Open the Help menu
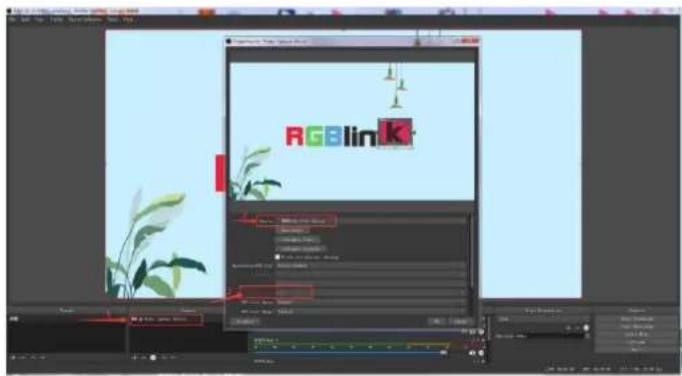Image resolution: width=682 pixels, height=376 pixels. (127, 20)
